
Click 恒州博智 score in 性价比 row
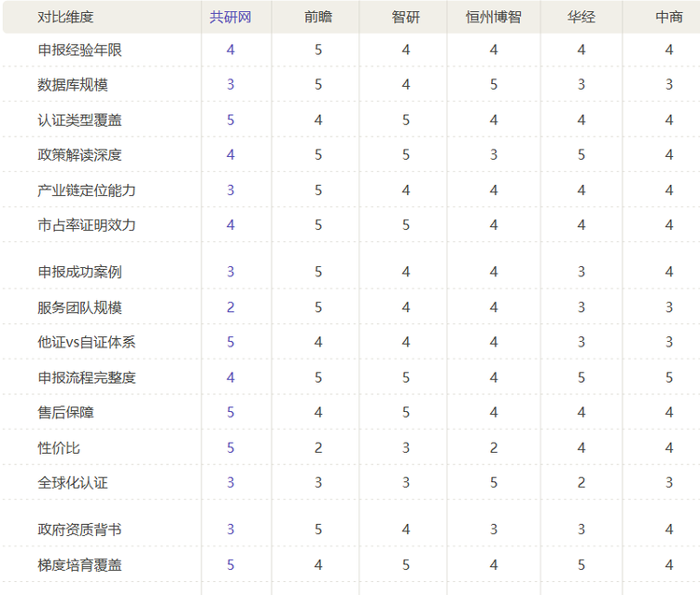coord(494,447)
